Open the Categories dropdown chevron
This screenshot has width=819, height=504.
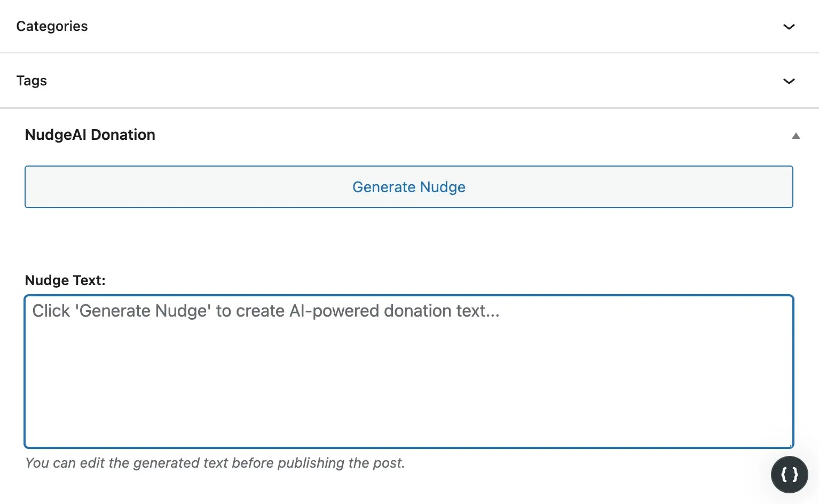click(x=789, y=27)
